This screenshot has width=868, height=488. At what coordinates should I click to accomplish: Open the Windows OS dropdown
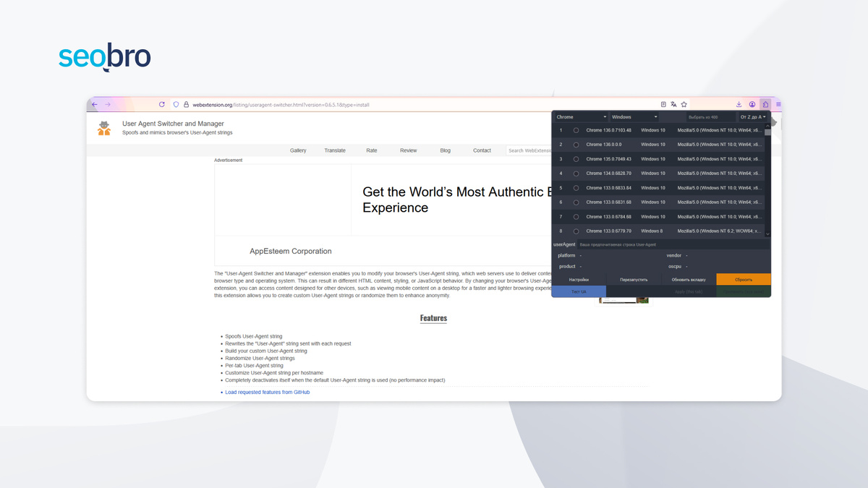tap(634, 117)
